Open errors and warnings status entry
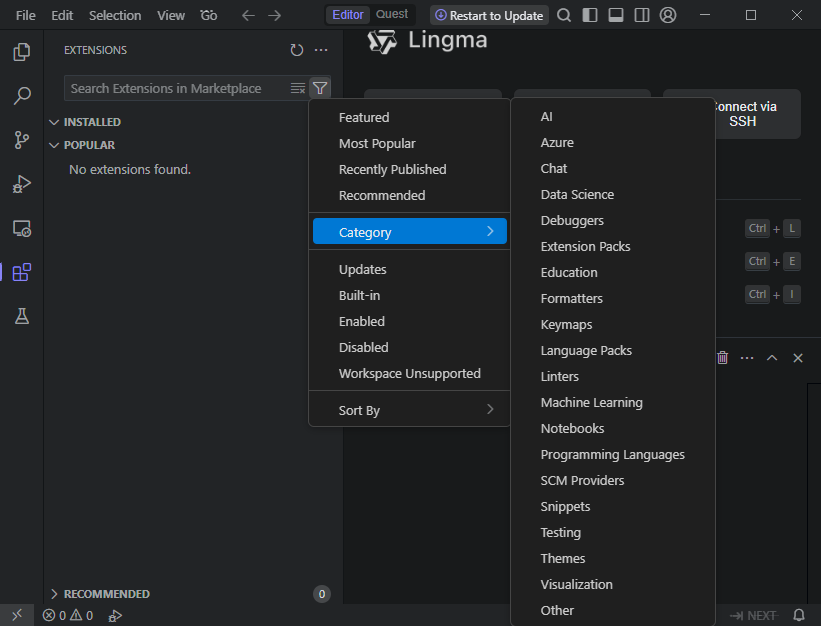The image size is (821, 626). tap(68, 615)
